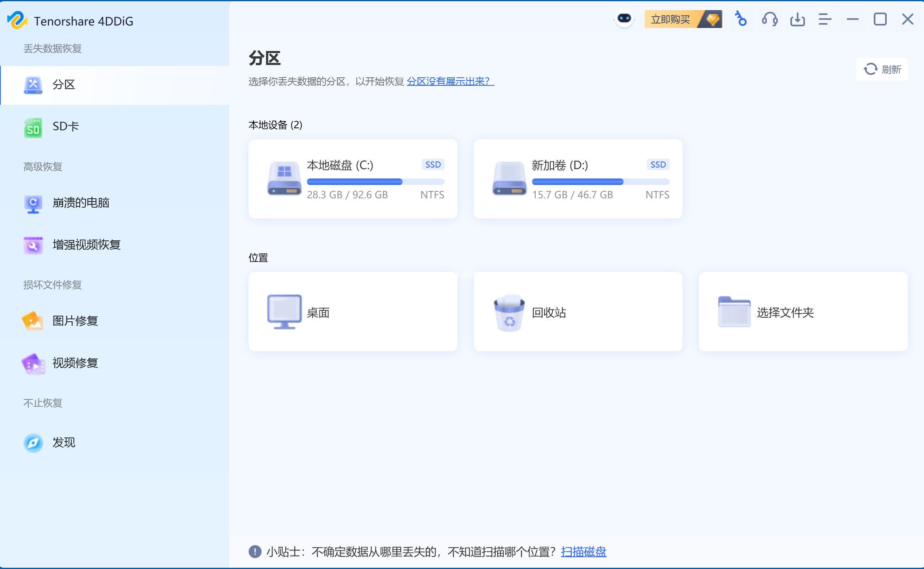Click the 选择文件夹 folder card
Screen dimensions: 924x569
803,312
